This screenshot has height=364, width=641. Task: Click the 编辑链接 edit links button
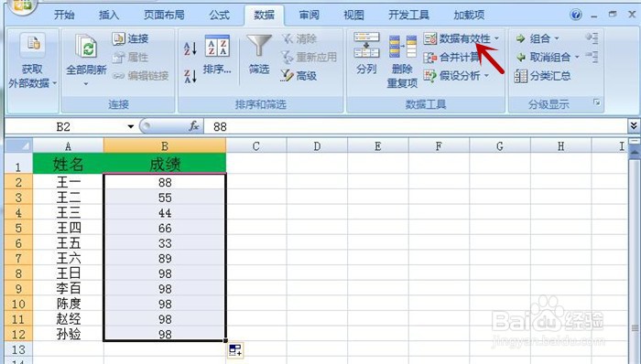[x=140, y=76]
